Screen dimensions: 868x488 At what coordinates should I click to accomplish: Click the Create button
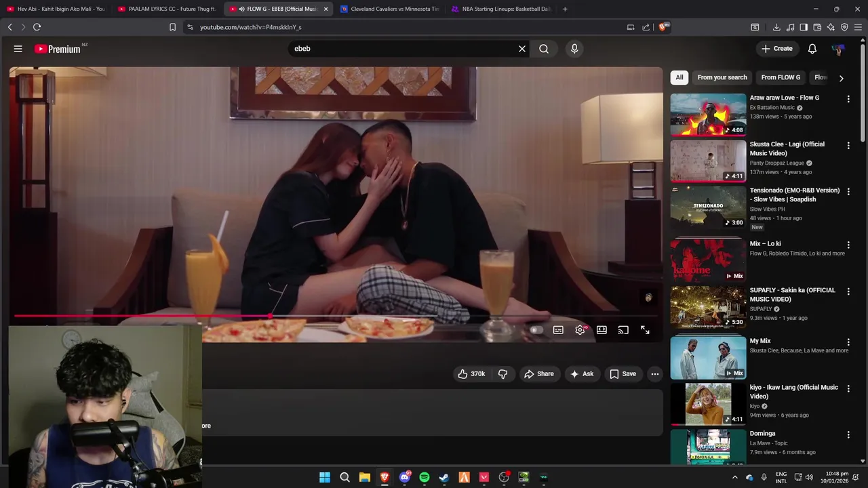click(776, 49)
